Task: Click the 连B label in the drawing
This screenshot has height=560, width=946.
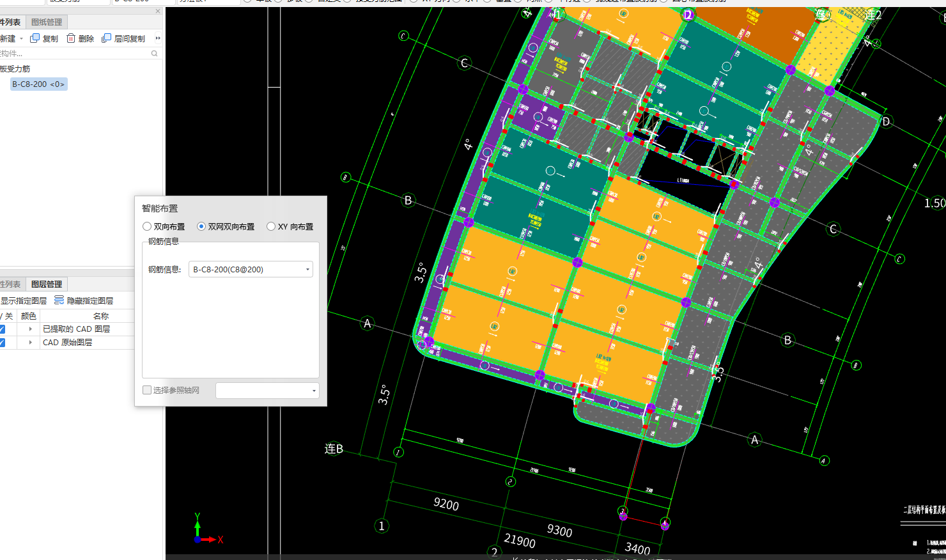Action: click(x=334, y=449)
